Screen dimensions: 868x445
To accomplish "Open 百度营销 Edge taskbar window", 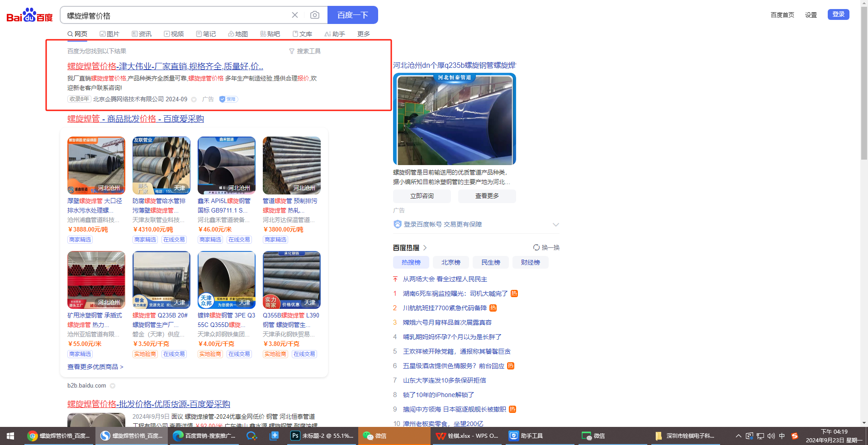I will [x=204, y=436].
